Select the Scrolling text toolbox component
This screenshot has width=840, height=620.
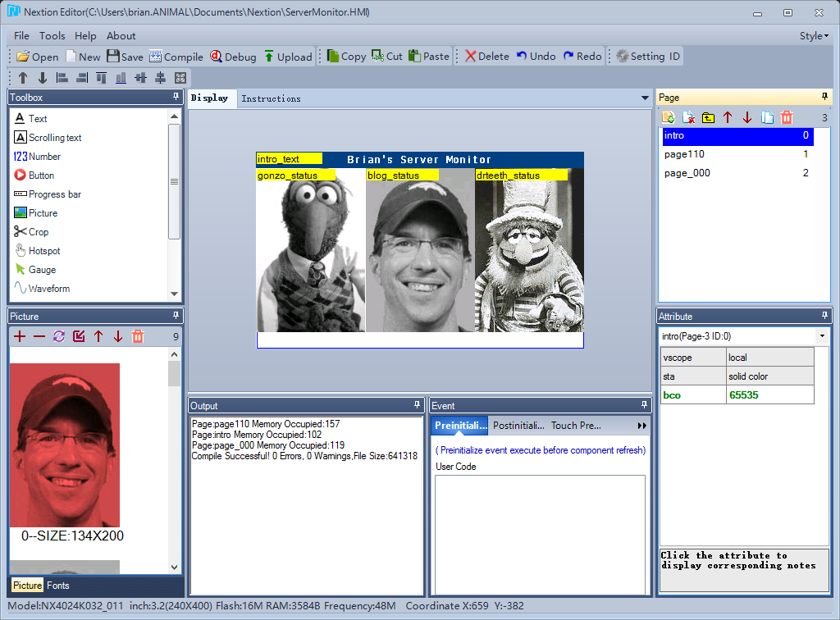coord(48,138)
